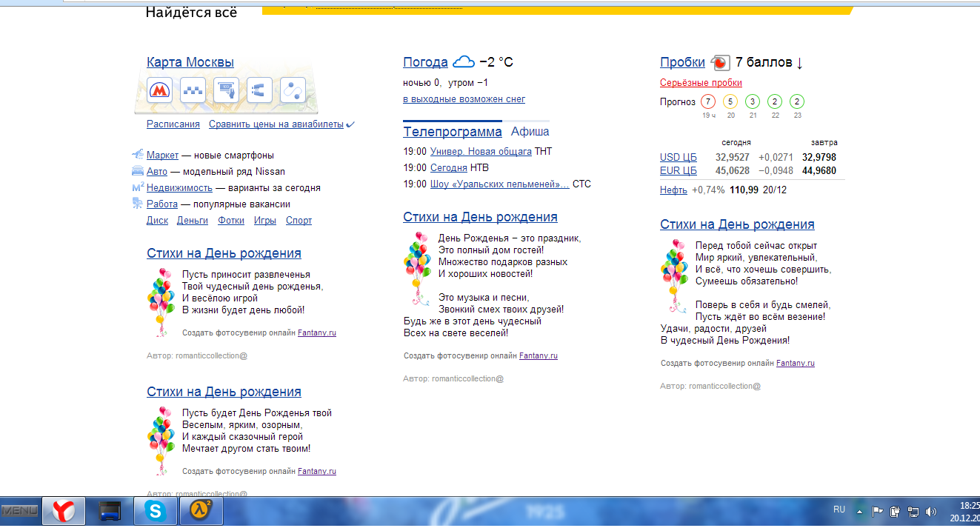The image size is (980, 528).
Task: Open the Работа link
Action: click(x=162, y=204)
